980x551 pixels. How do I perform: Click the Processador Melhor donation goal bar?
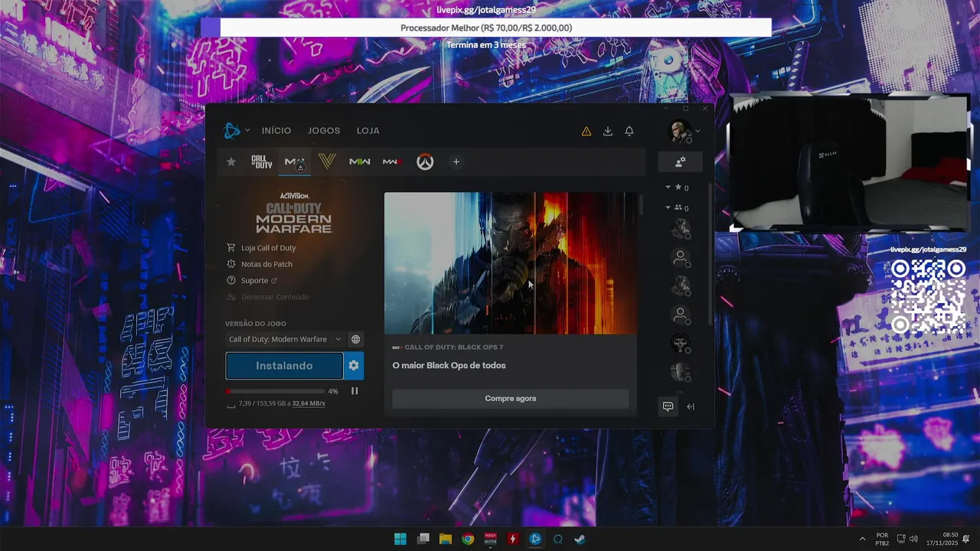(486, 28)
